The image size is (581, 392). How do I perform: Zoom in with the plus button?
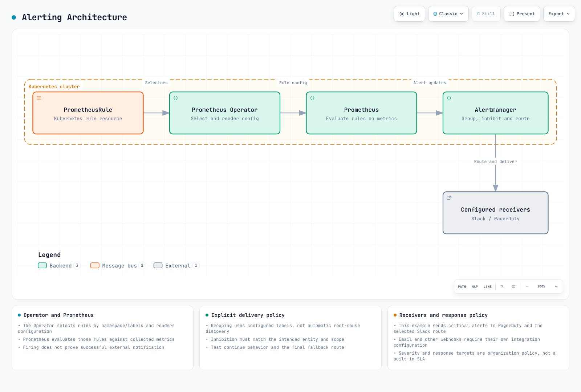[x=556, y=287]
